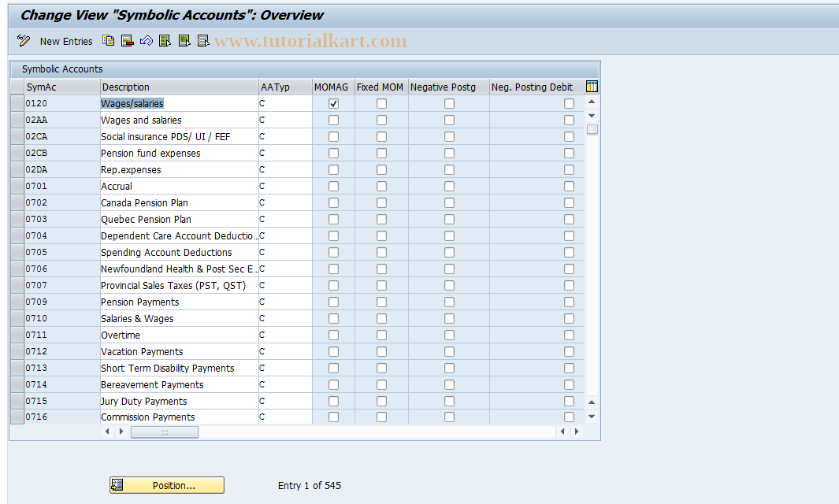Click the Provincial Sales Taxes (PST, QST) cell
839x504 pixels.
point(180,285)
